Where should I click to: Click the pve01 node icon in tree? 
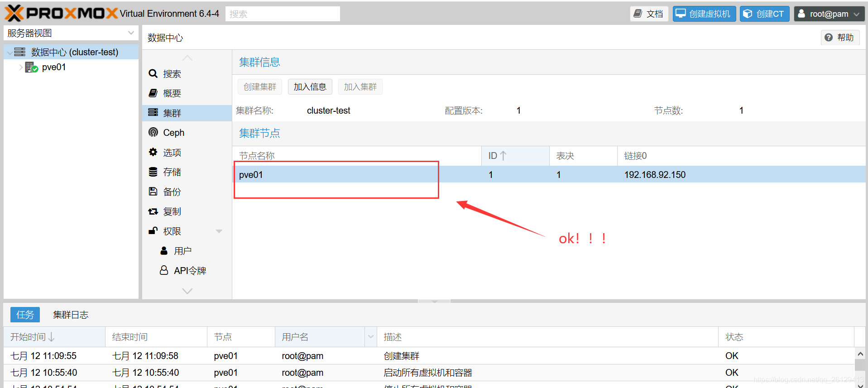click(x=31, y=67)
